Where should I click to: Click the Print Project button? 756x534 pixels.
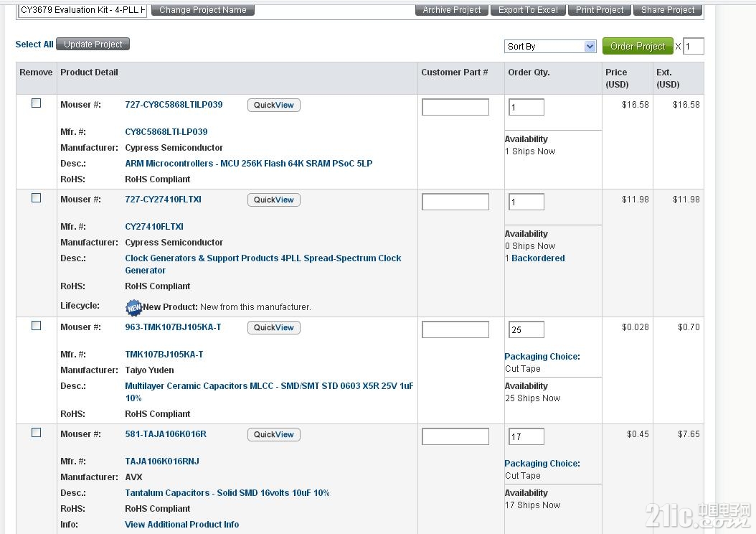(600, 9)
